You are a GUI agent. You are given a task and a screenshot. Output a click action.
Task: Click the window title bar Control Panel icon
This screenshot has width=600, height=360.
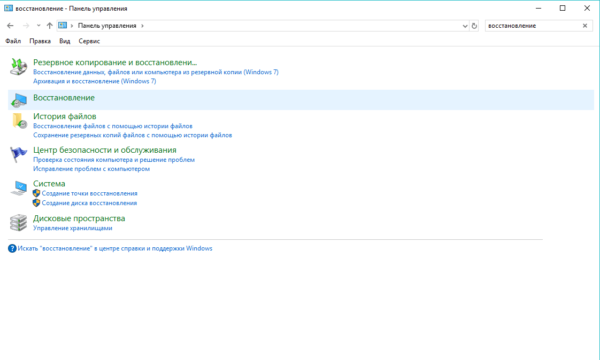tap(8, 8)
